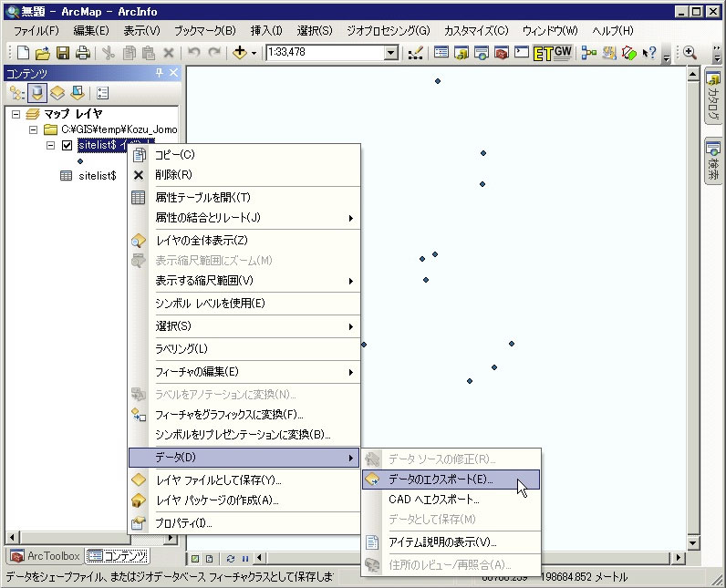The height and width of the screenshot is (588, 726).
Task: Open the Editor toolbar pencil icon
Action: coord(415,53)
